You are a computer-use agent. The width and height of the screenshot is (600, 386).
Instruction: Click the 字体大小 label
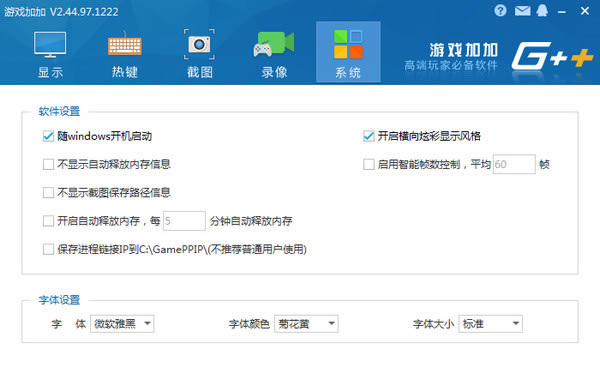point(434,324)
